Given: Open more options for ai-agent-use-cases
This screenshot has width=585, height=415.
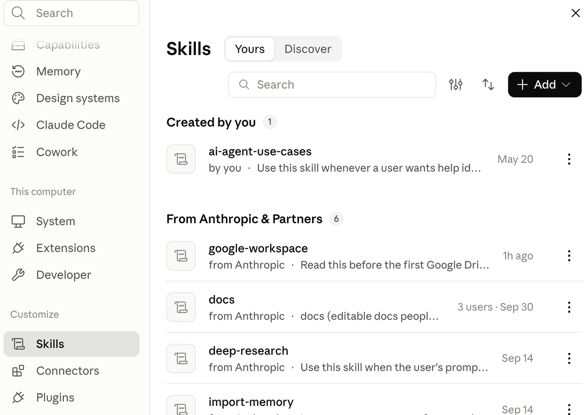Looking at the screenshot, I should [569, 159].
